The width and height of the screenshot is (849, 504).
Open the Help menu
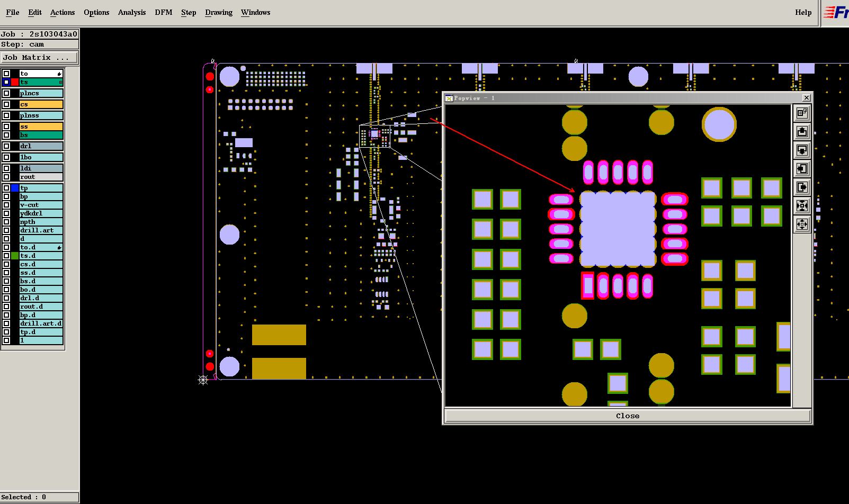tap(803, 12)
